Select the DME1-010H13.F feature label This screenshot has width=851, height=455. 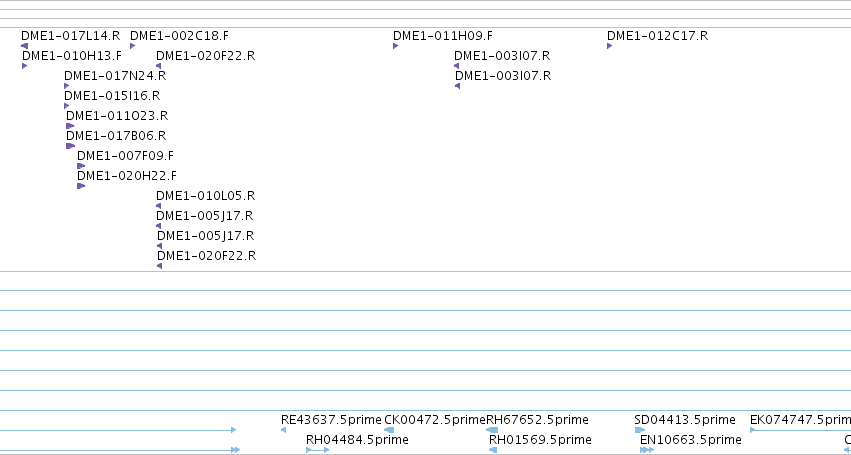click(x=72, y=56)
